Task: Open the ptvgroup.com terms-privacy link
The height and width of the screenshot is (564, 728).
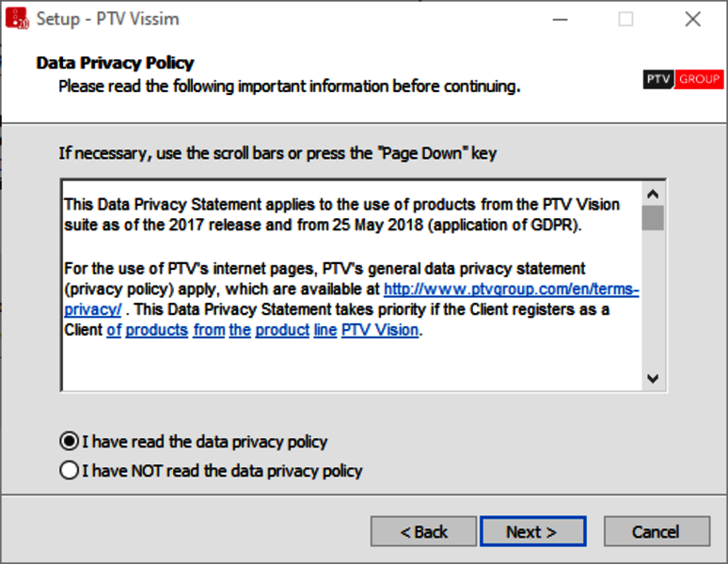Action: [x=511, y=290]
